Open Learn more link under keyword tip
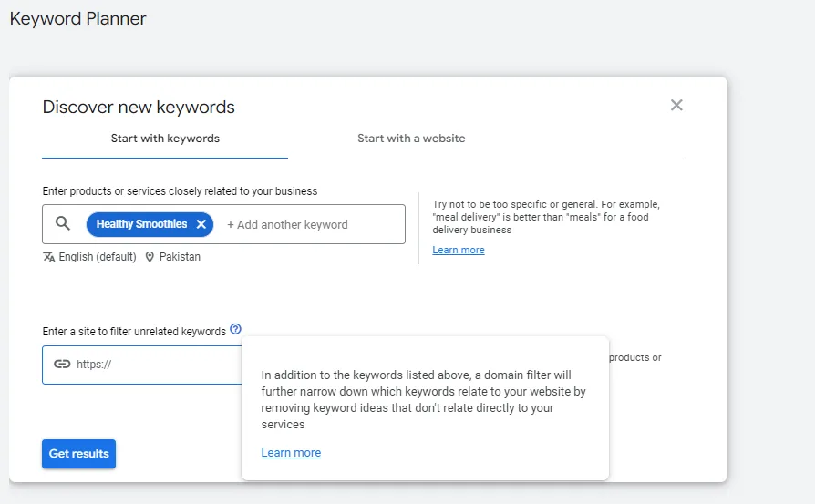815x504 pixels. (459, 250)
